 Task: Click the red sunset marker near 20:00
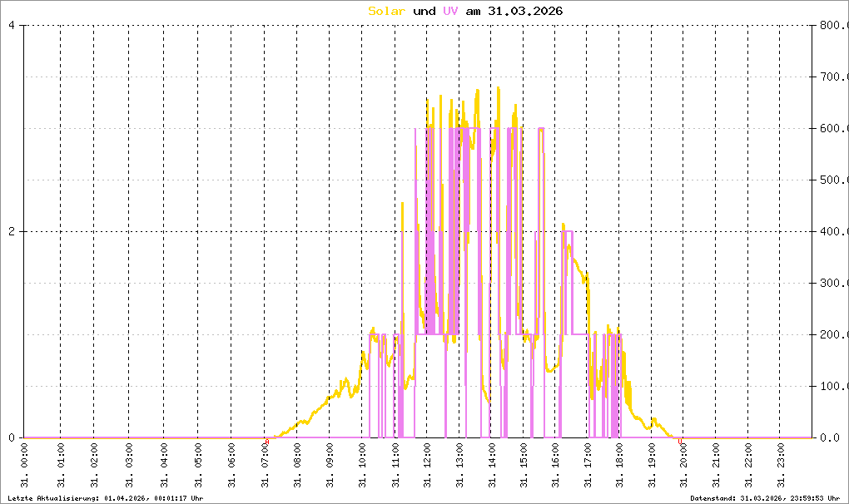pos(680,442)
